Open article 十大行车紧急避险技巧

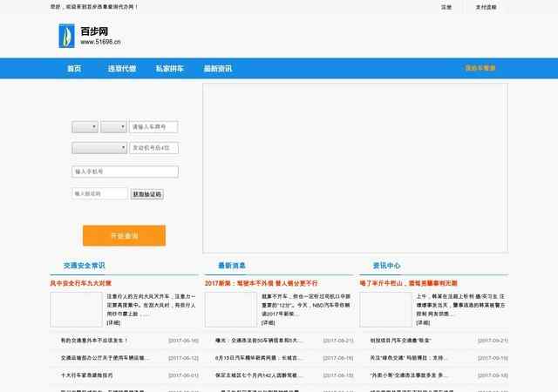87,375
